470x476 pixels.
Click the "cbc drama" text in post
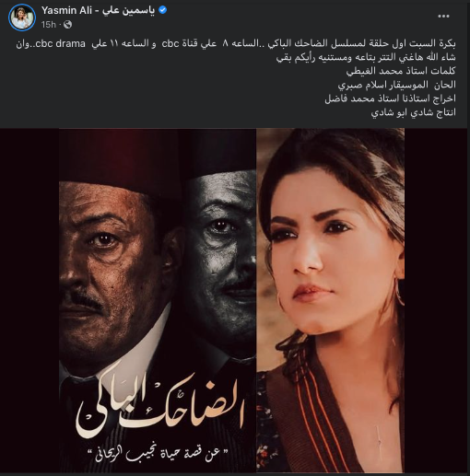(60, 43)
